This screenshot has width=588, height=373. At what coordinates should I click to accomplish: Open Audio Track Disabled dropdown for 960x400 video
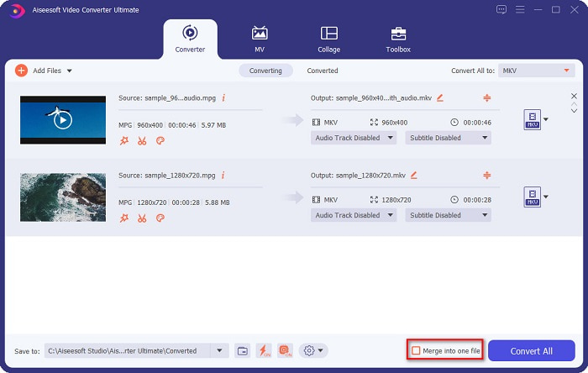354,138
